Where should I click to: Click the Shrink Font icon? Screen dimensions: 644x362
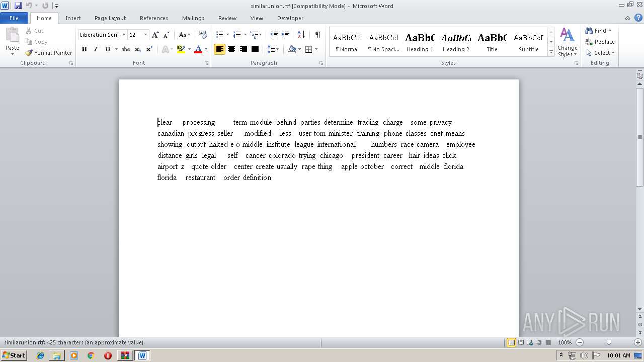(166, 35)
